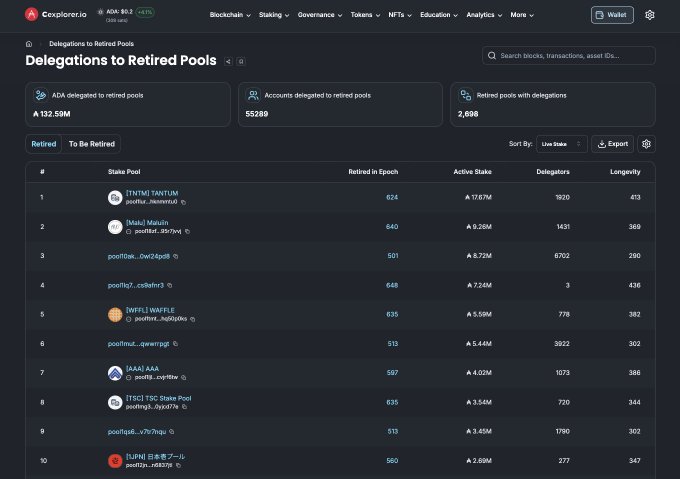680x479 pixels.
Task: Click the Active Stake column header
Action: pyautogui.click(x=472, y=172)
